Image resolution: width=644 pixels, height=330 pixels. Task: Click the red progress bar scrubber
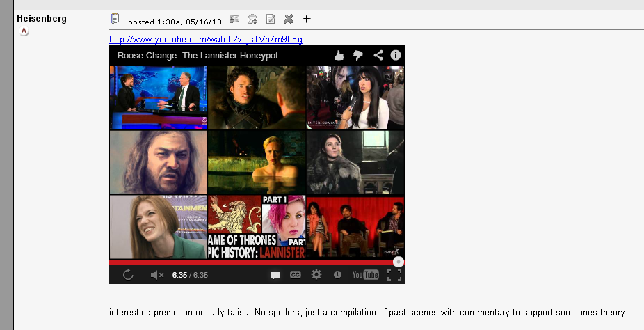398,262
